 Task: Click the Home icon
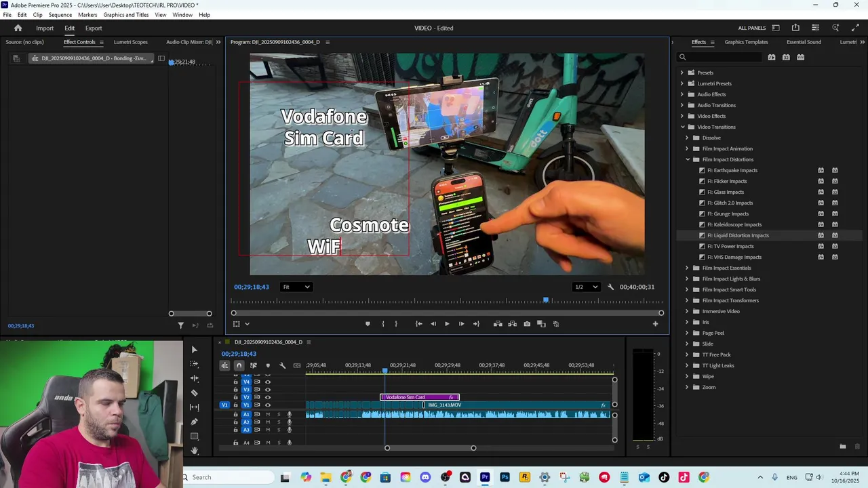point(18,28)
